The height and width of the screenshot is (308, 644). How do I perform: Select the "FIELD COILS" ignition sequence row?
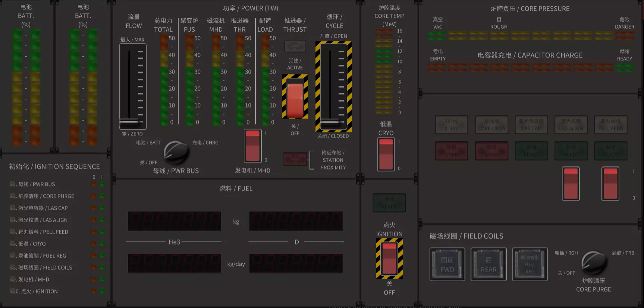point(57,268)
